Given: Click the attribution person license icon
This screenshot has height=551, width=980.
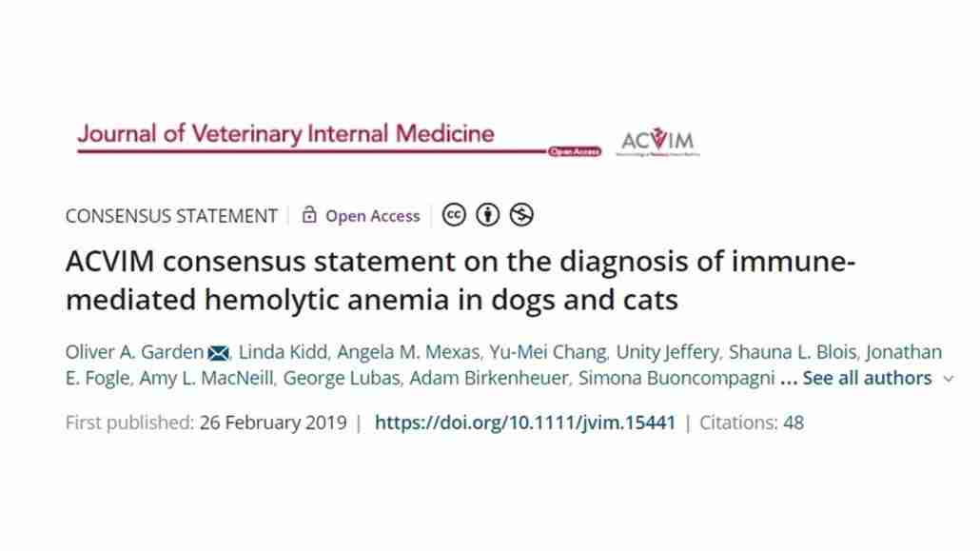Looking at the screenshot, I should click(x=487, y=215).
